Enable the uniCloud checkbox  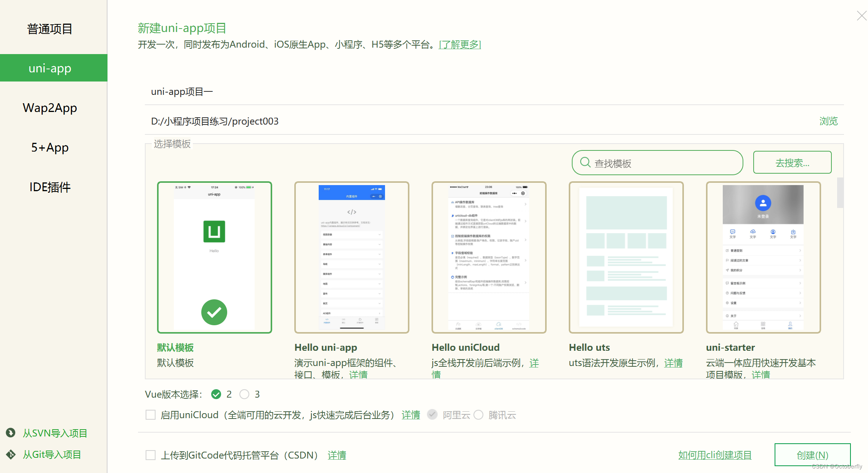click(151, 415)
